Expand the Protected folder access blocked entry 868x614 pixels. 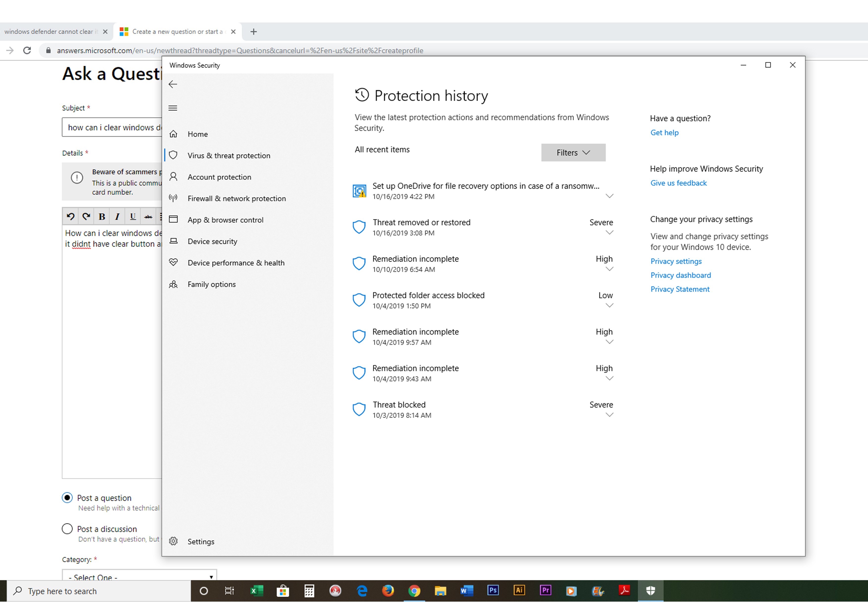pos(609,305)
